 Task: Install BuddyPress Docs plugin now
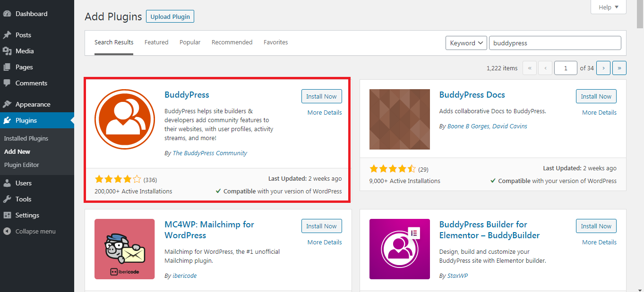[596, 96]
